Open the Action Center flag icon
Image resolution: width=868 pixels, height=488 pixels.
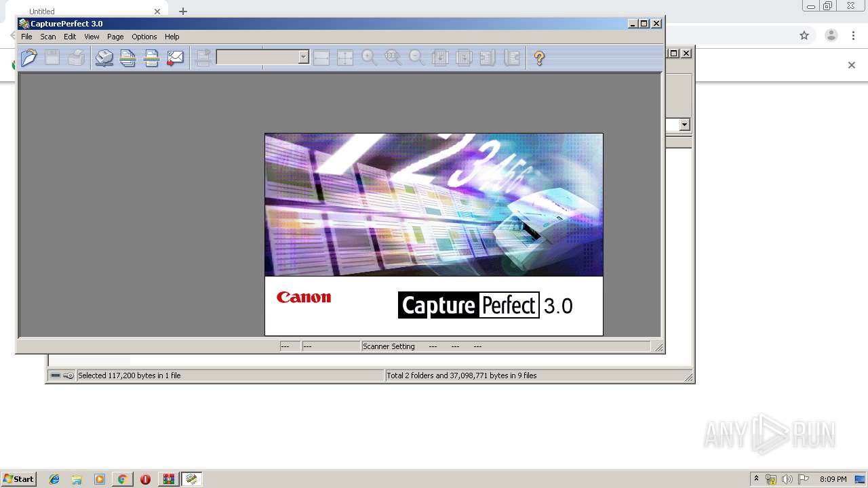click(804, 479)
